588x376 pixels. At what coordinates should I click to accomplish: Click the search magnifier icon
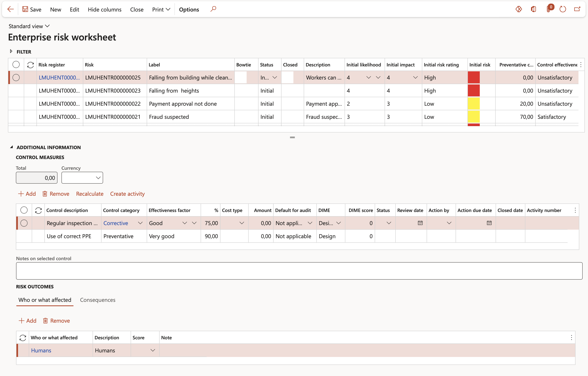[214, 9]
